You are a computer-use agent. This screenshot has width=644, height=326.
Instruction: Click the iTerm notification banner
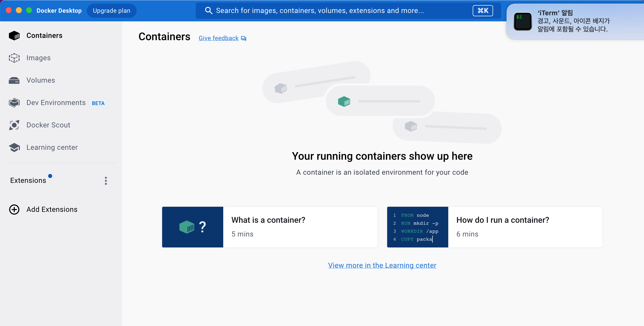575,21
